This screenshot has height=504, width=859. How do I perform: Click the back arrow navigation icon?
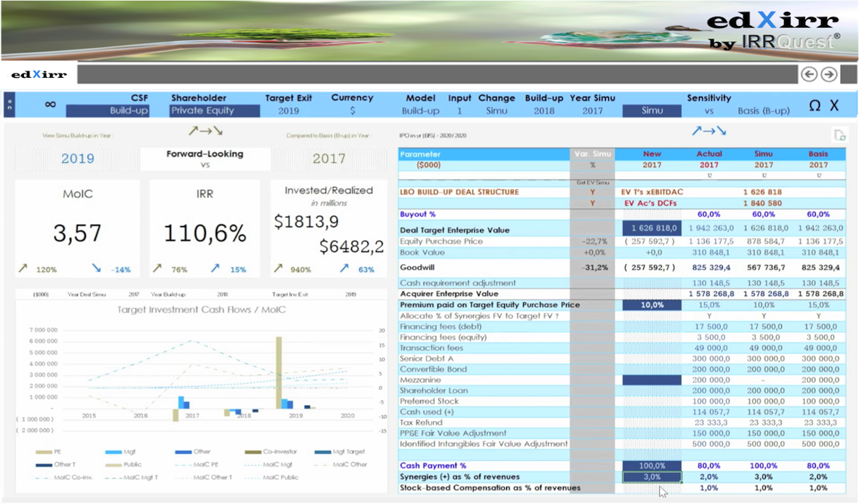[x=808, y=74]
